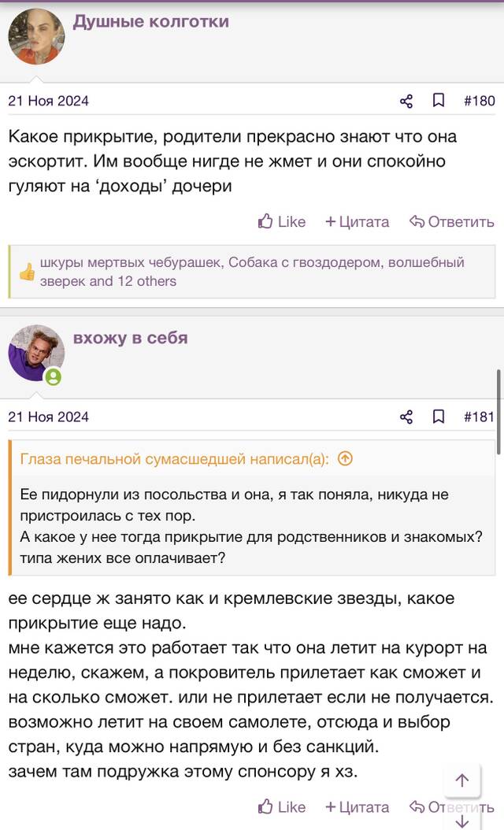Like the post by вхожу в себя
Viewport: 504px width, 830px height.
[282, 806]
